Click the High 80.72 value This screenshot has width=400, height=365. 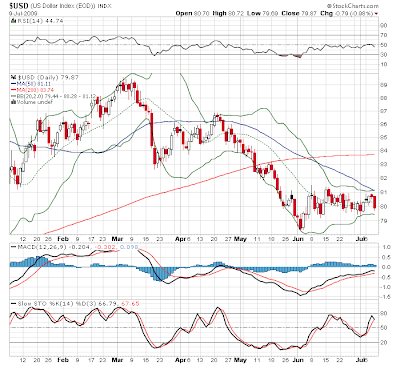pos(228,14)
